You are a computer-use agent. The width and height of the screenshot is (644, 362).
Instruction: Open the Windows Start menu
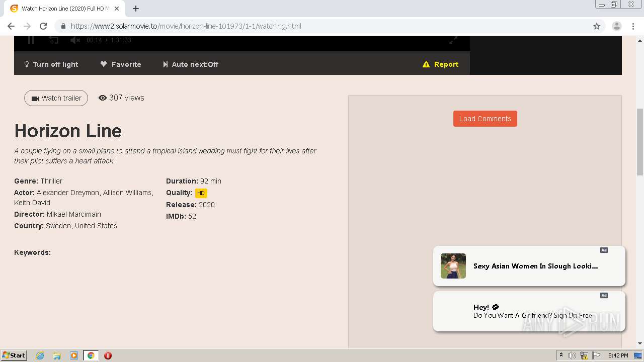click(x=14, y=355)
